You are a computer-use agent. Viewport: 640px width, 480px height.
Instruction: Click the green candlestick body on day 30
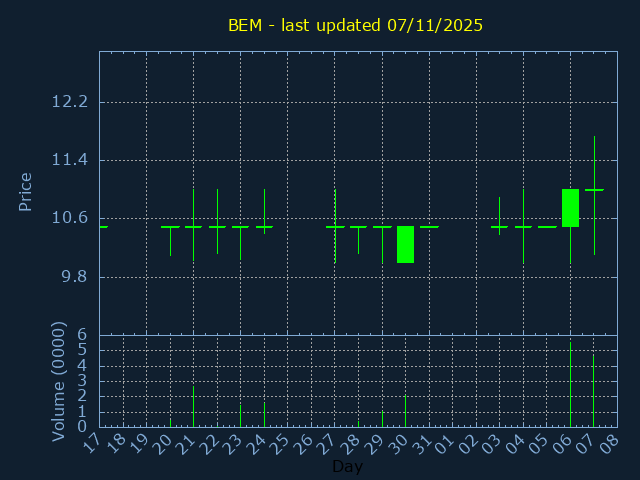pos(405,244)
